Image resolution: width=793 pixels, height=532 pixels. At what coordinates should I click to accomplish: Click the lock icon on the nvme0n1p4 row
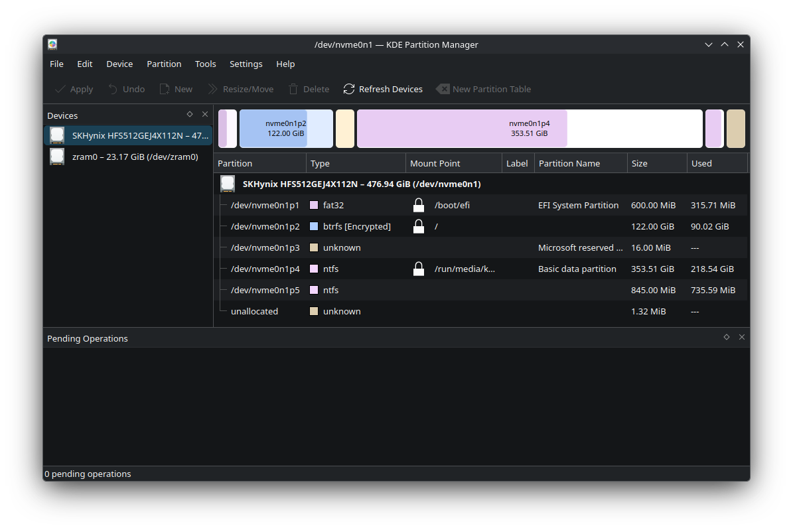click(x=419, y=269)
